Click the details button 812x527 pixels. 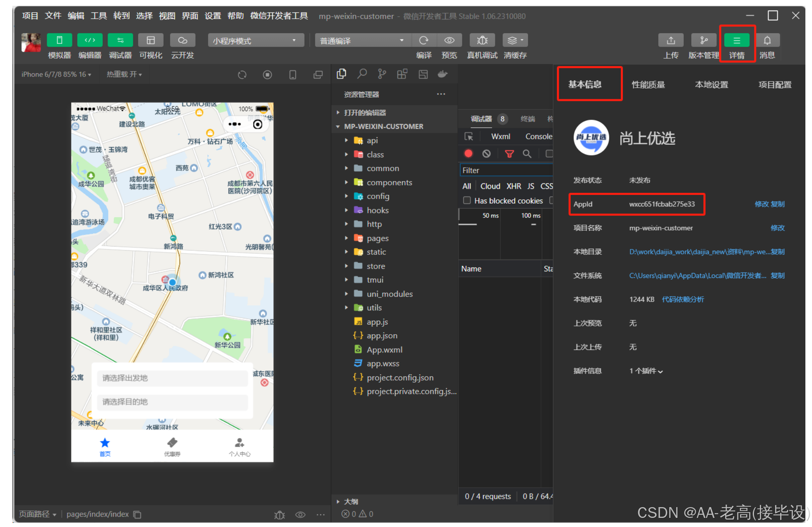(737, 41)
